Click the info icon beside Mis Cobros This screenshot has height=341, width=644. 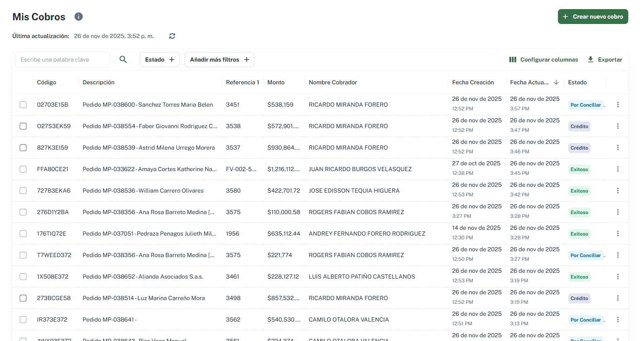pyautogui.click(x=79, y=17)
